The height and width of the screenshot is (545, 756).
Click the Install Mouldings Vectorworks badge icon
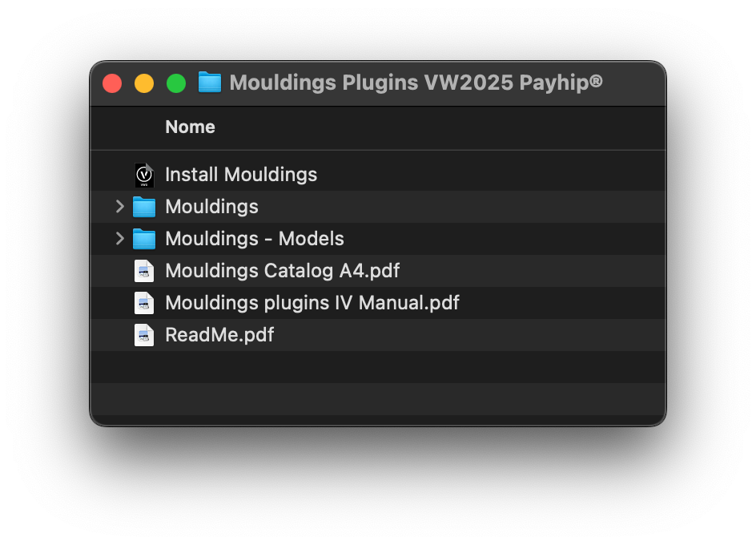point(144,174)
